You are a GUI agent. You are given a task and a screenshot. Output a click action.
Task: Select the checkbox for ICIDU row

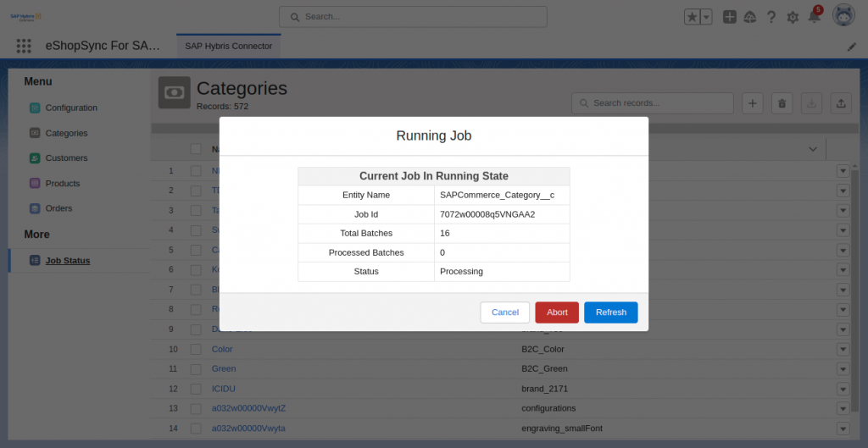click(196, 389)
